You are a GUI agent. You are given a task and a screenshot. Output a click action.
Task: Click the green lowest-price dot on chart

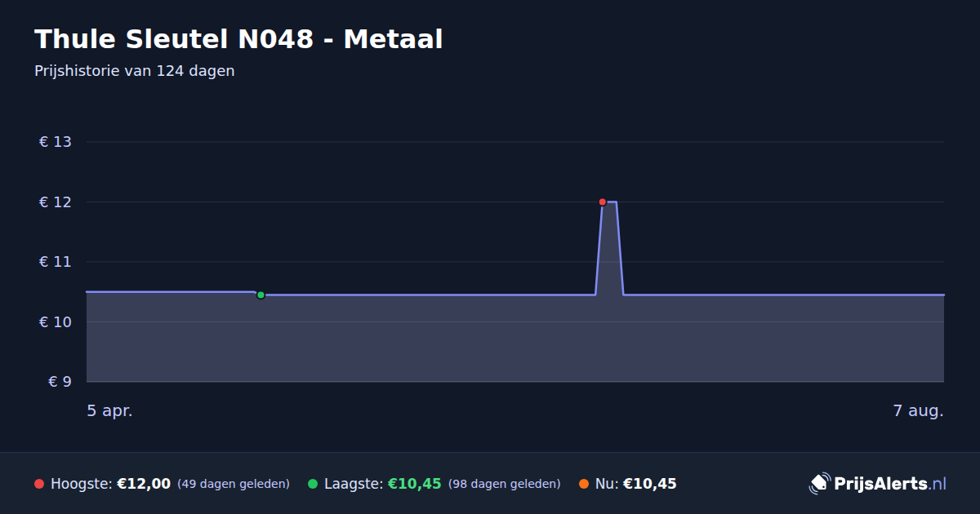coord(261,295)
